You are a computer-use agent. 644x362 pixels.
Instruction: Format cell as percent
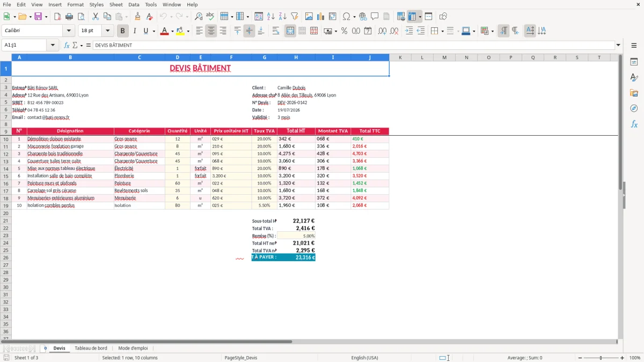pyautogui.click(x=344, y=31)
